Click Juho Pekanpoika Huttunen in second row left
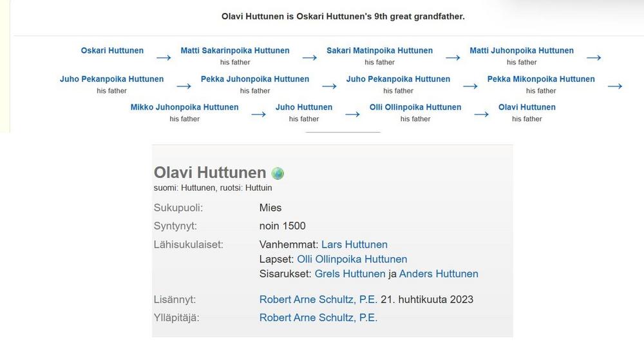The image size is (644, 363). pyautogui.click(x=111, y=79)
